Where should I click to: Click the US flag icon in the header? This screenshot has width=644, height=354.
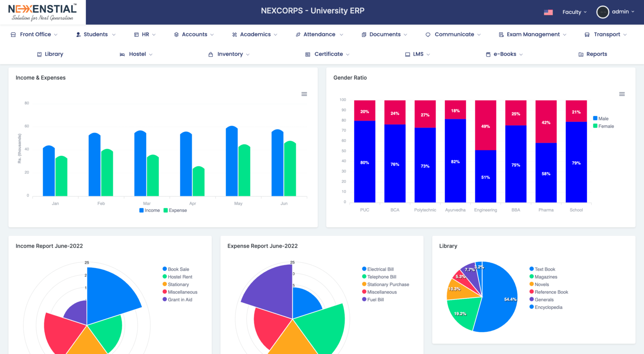(548, 12)
